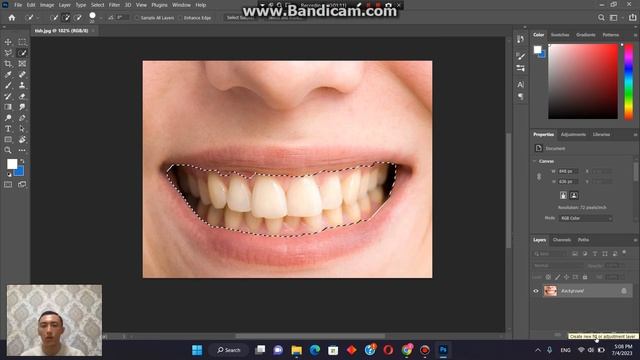Select the Gradient tool
640x360 pixels.
[8, 107]
